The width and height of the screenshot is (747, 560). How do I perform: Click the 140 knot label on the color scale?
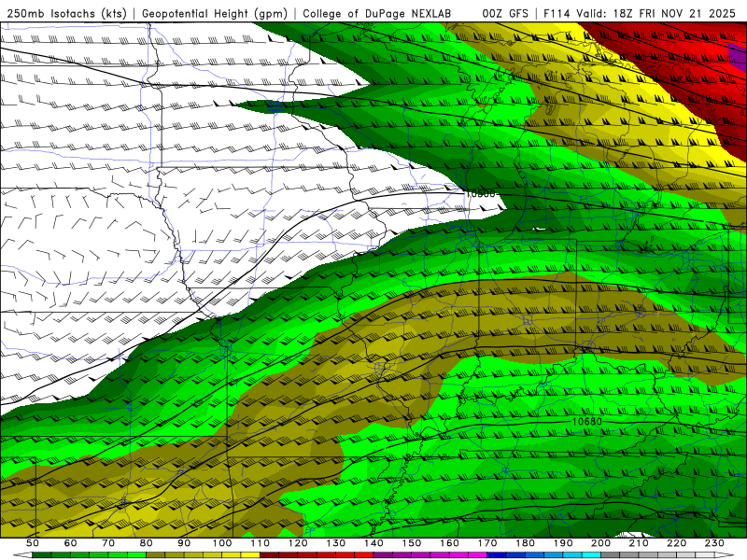tap(373, 543)
